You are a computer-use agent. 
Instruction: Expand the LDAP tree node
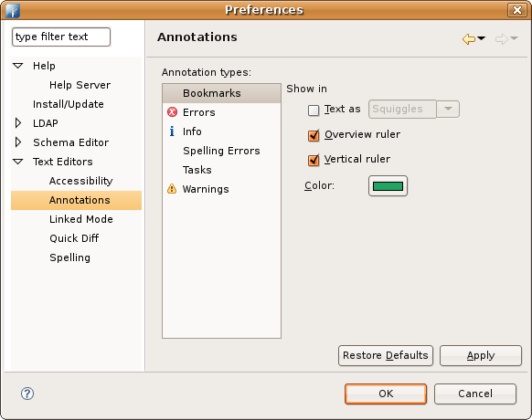(x=18, y=123)
